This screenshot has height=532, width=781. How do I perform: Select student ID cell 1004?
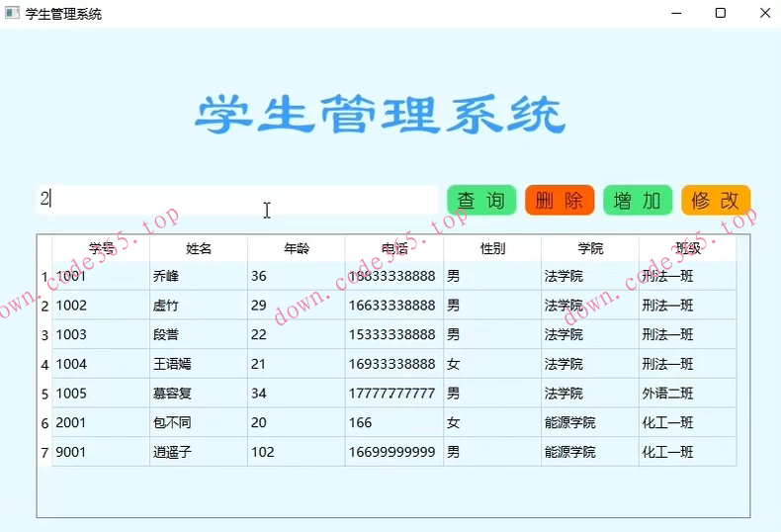101,364
